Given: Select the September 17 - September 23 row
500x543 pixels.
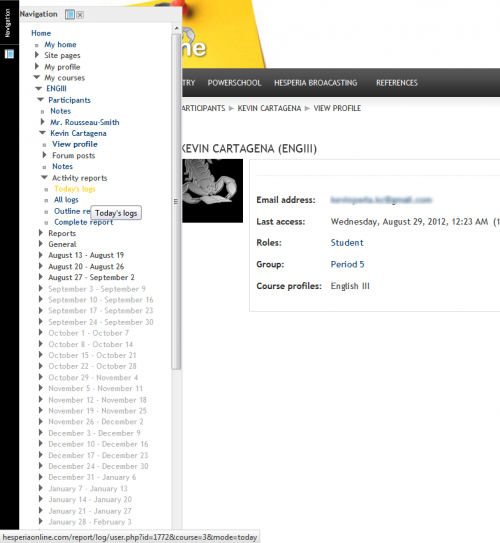Looking at the screenshot, I should click(x=100, y=311).
